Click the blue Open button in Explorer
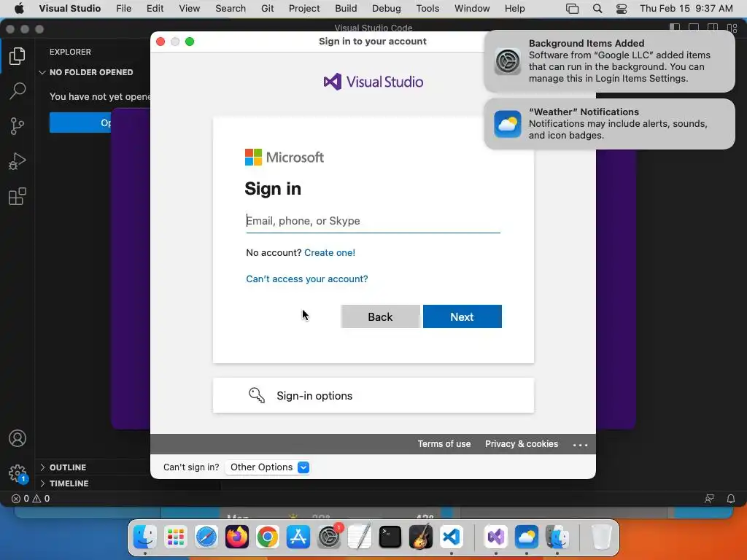The image size is (747, 560). (x=80, y=122)
